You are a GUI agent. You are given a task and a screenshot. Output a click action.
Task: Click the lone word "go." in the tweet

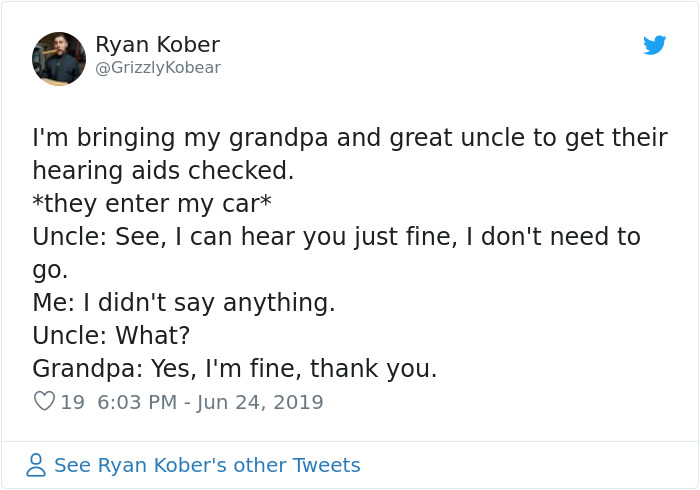51,269
